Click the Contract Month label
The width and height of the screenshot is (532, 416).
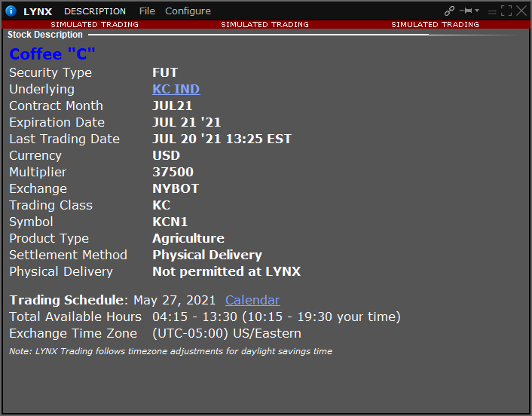point(56,106)
